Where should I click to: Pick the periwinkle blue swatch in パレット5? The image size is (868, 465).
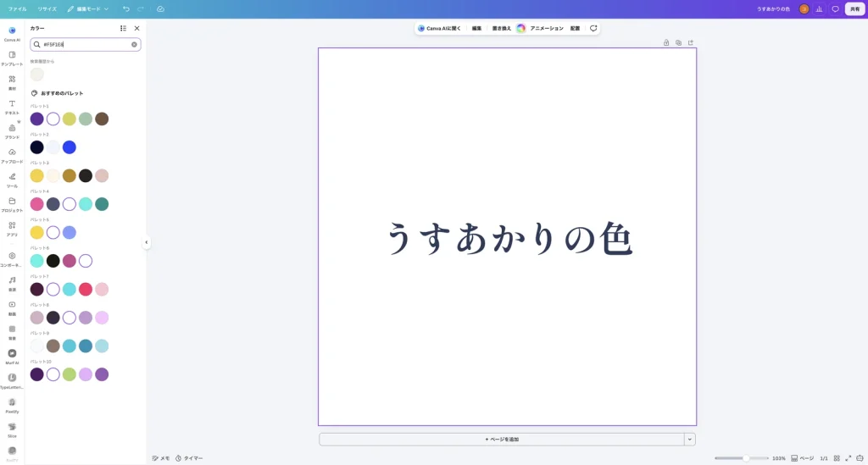[x=70, y=232]
